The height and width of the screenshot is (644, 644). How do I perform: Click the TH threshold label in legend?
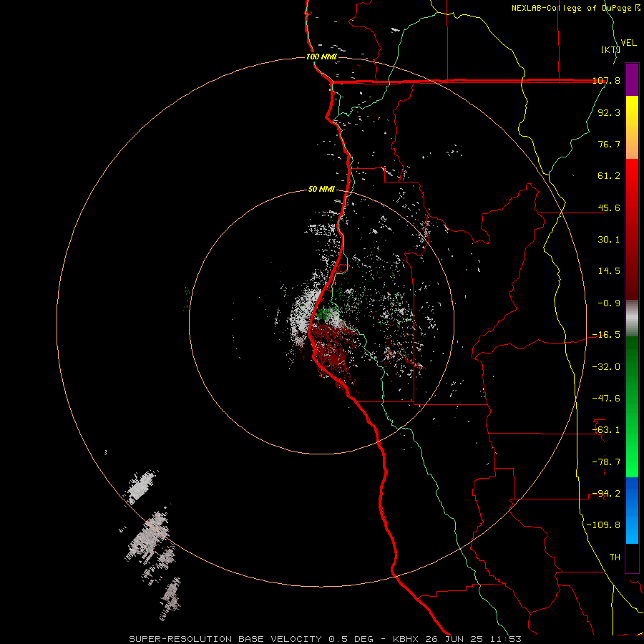click(x=615, y=557)
